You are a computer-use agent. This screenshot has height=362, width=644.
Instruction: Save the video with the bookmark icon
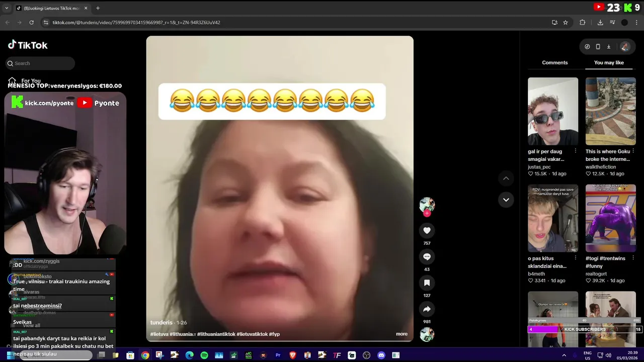click(x=427, y=283)
